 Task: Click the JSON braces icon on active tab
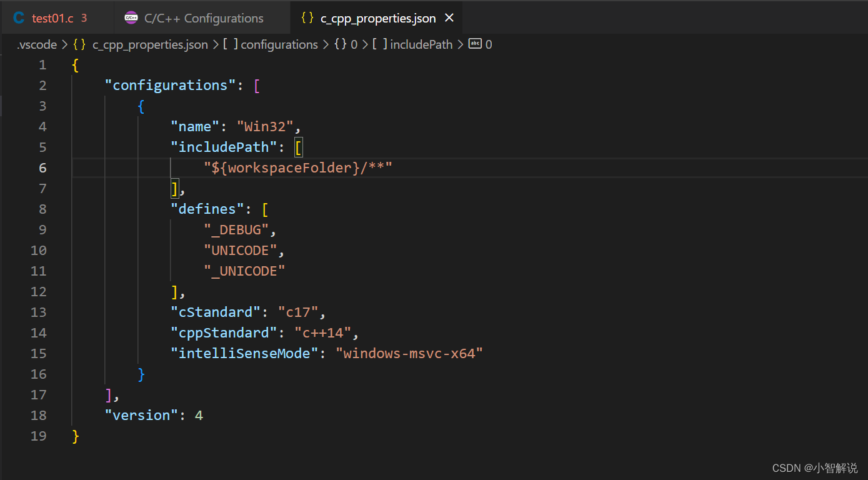coord(307,17)
